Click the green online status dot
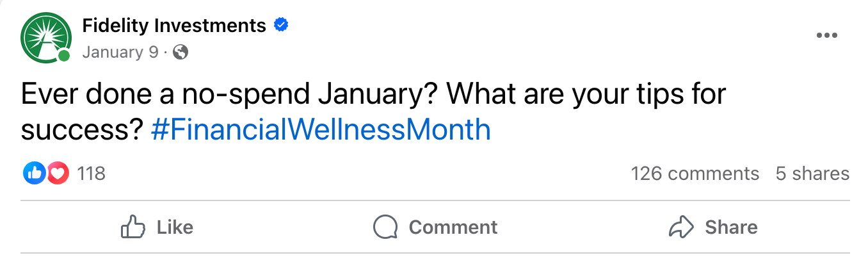This screenshot has width=868, height=260. [64, 56]
